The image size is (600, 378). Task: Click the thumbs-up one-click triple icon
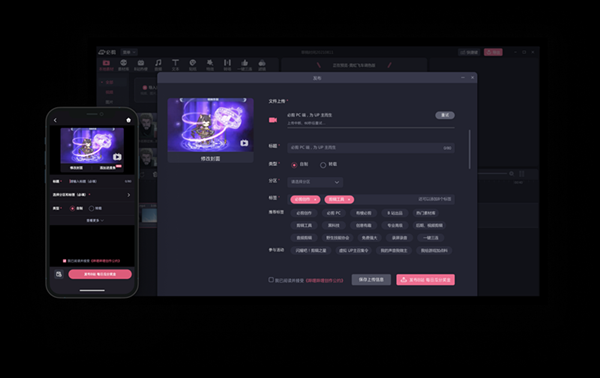(245, 63)
